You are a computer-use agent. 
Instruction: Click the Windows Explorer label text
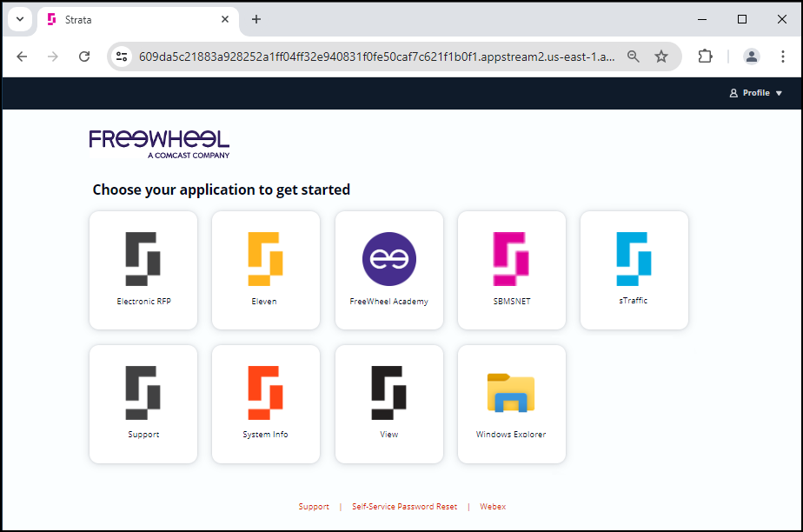point(511,434)
